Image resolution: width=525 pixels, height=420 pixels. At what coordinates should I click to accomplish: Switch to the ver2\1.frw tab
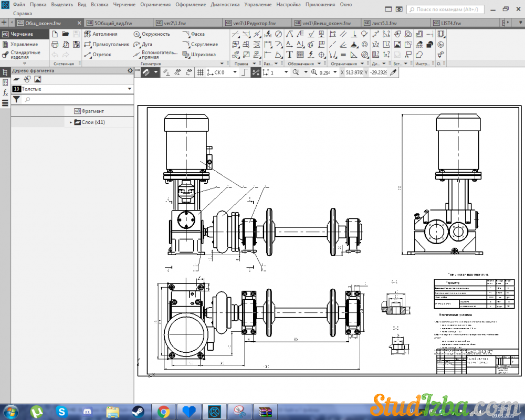pos(176,23)
